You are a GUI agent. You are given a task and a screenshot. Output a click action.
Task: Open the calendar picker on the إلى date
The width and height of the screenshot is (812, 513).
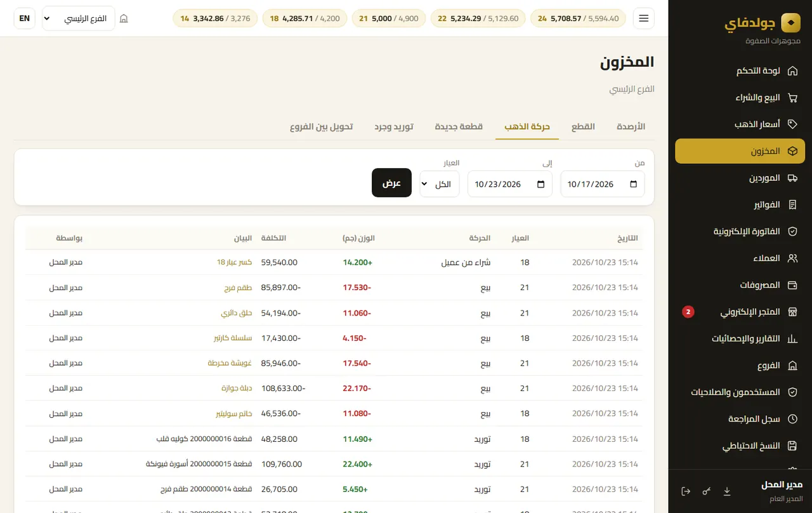540,184
